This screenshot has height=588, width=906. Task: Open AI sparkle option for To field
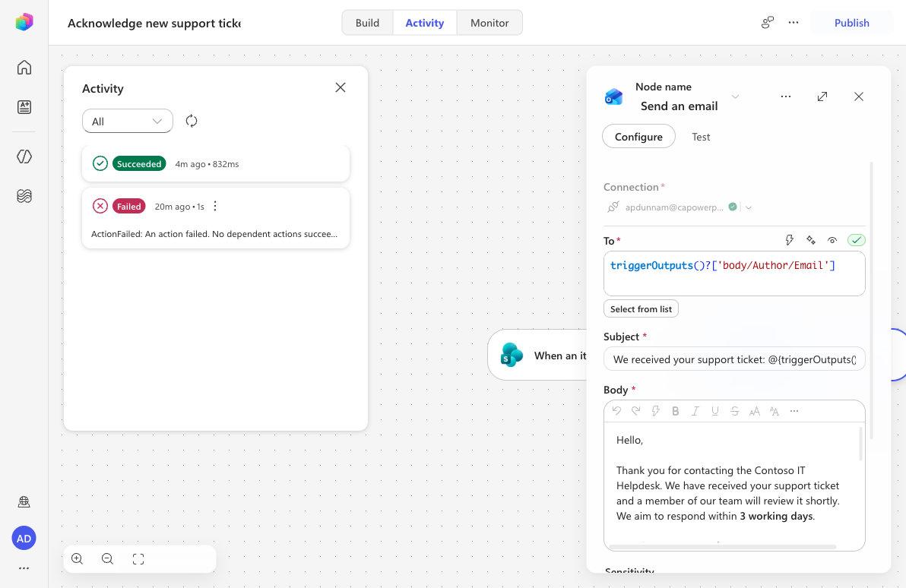coord(811,240)
